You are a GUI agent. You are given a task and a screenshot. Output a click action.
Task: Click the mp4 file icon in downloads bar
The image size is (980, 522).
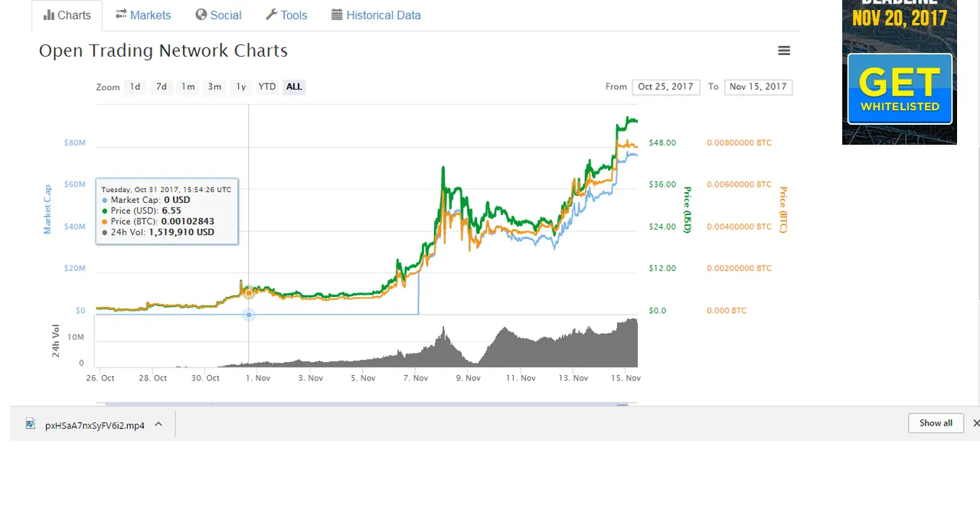[x=31, y=424]
